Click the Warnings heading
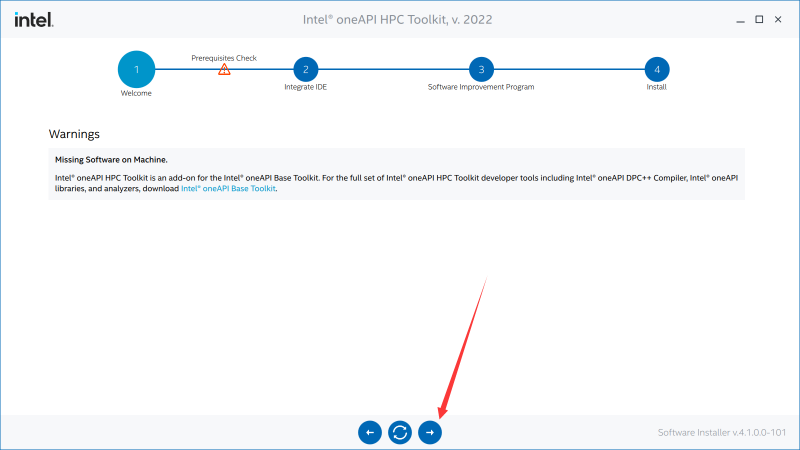 tap(74, 134)
